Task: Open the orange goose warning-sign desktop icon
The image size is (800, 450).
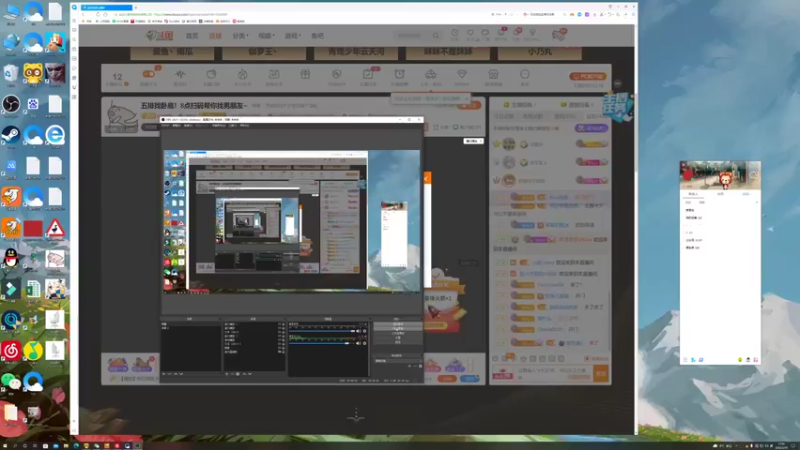Action: pos(55,228)
